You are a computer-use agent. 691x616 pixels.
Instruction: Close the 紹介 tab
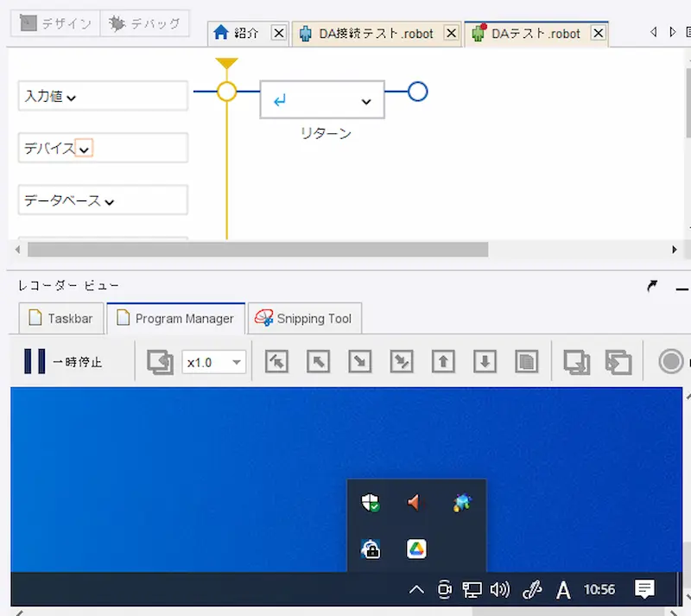(x=278, y=33)
